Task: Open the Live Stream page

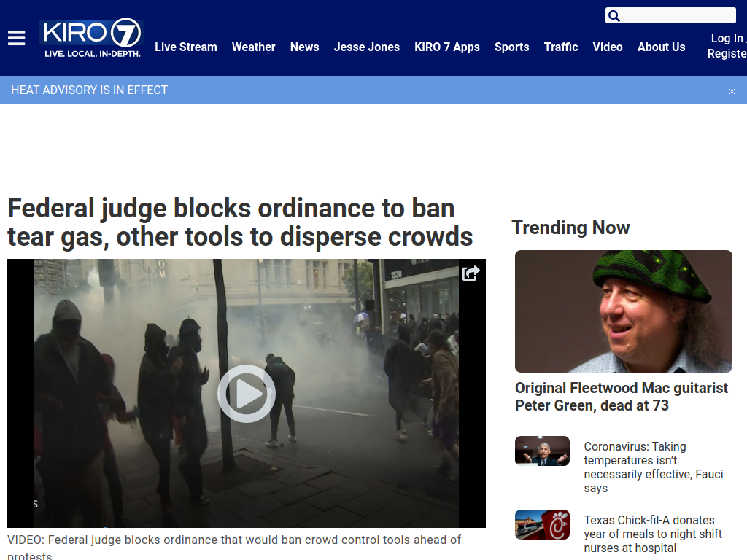Action: click(186, 47)
